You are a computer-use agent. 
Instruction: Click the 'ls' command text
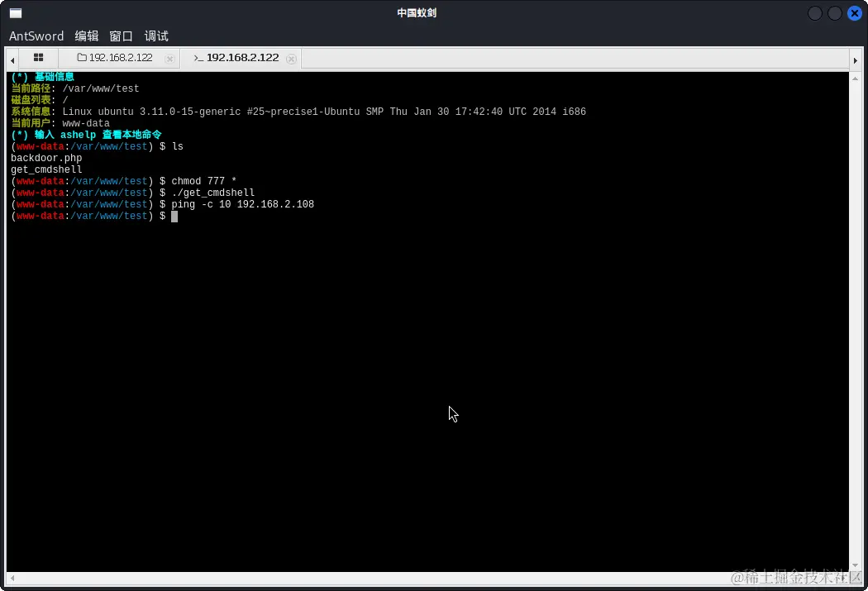[x=177, y=146]
